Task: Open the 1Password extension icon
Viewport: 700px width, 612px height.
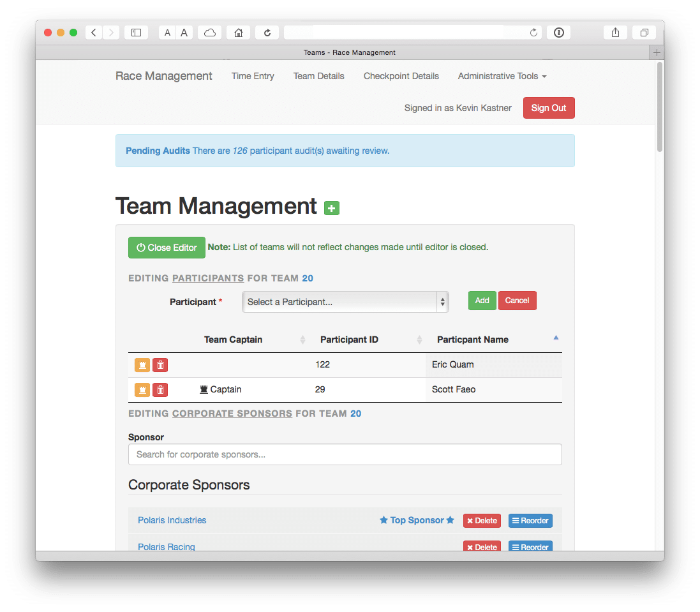Action: tap(558, 33)
